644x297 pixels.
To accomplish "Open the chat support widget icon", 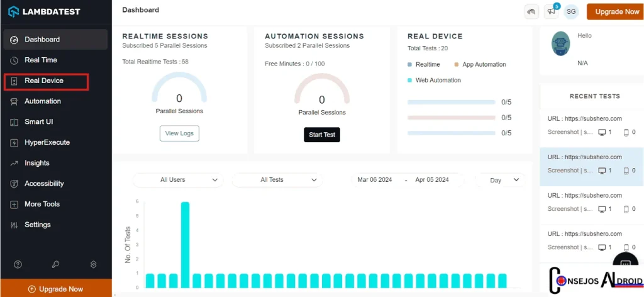I will (625, 263).
